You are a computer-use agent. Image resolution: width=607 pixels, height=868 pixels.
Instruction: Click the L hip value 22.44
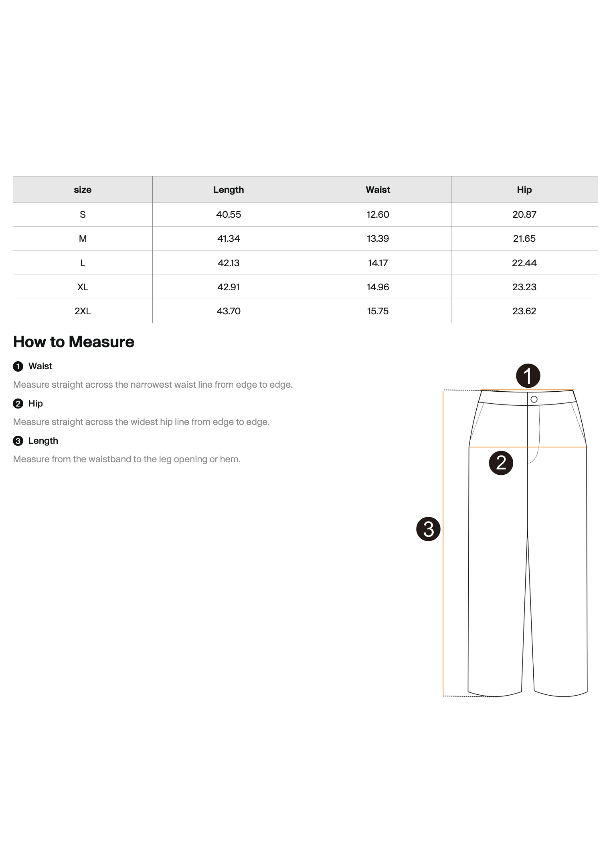click(524, 263)
